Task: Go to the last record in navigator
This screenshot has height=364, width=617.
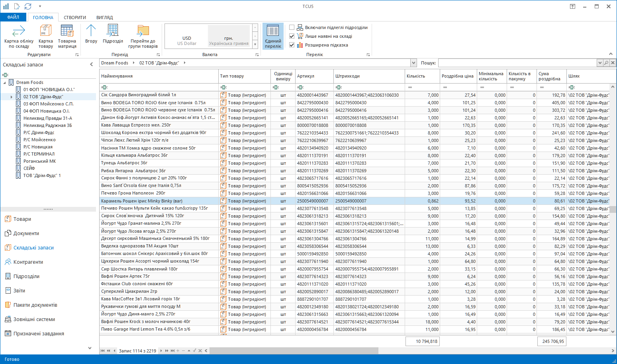Action: [172, 350]
